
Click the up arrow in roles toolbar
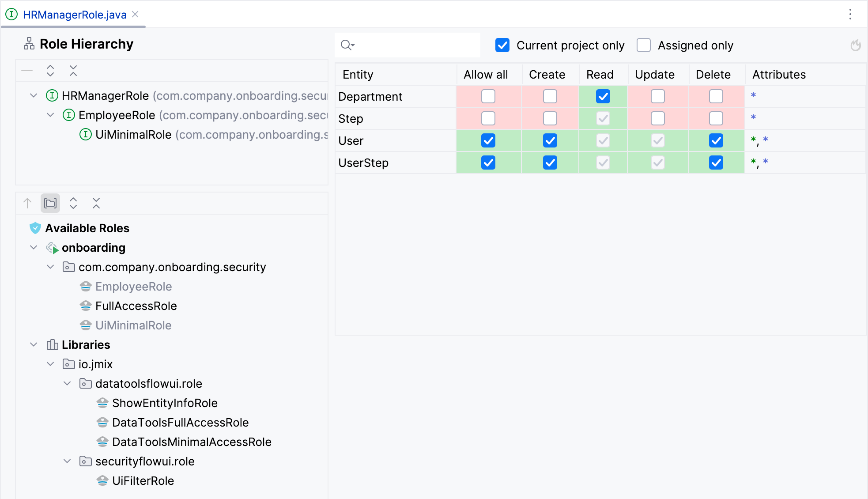click(x=27, y=203)
